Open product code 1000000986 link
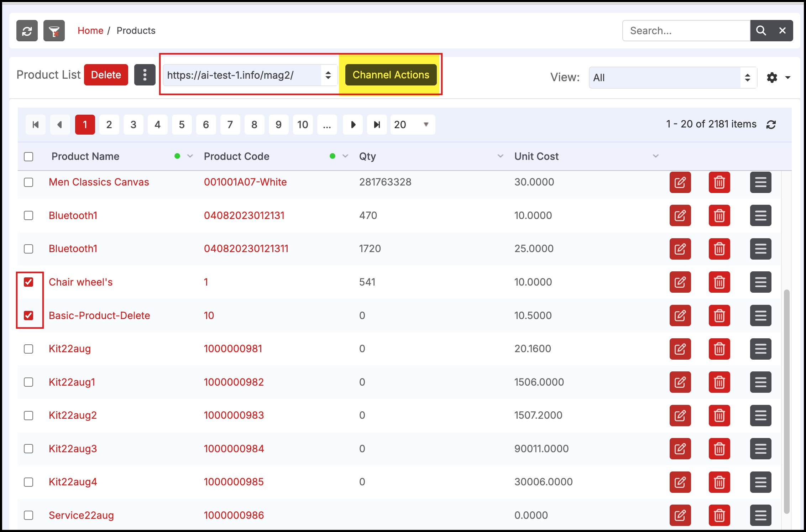 234,515
